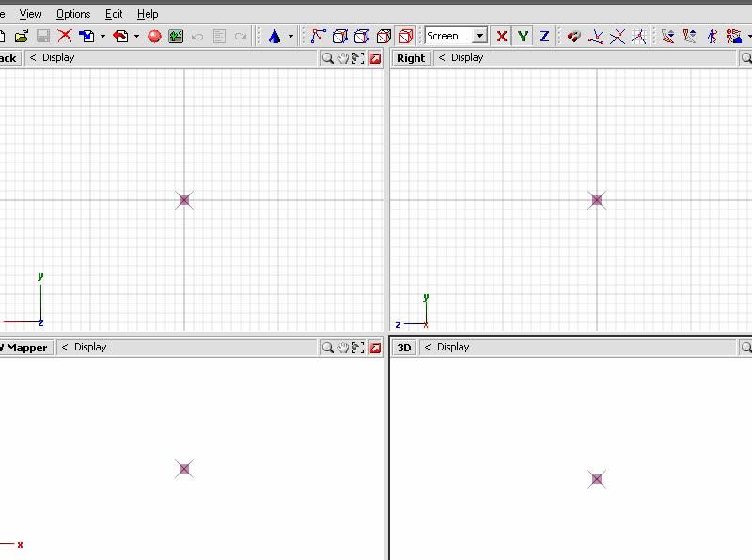Click the magnifier zoom icon in Back view
The width and height of the screenshot is (752, 560).
pyautogui.click(x=327, y=58)
